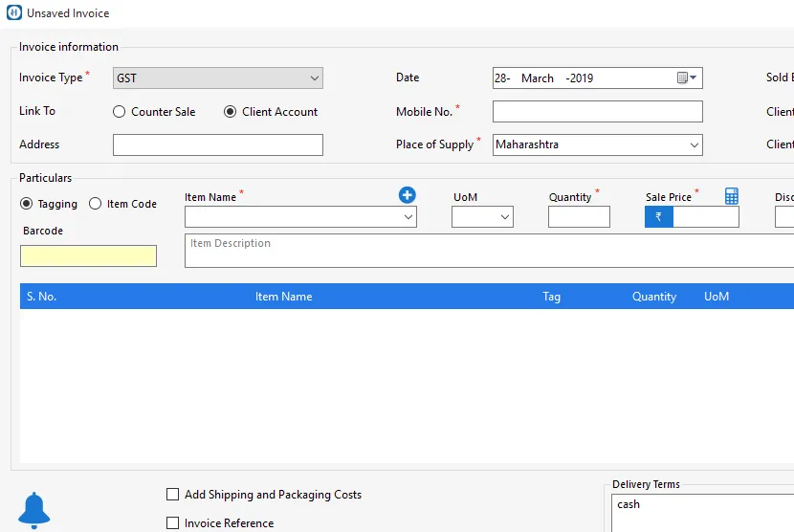This screenshot has width=794, height=532.
Task: Click the rupee currency symbol button
Action: 658,217
